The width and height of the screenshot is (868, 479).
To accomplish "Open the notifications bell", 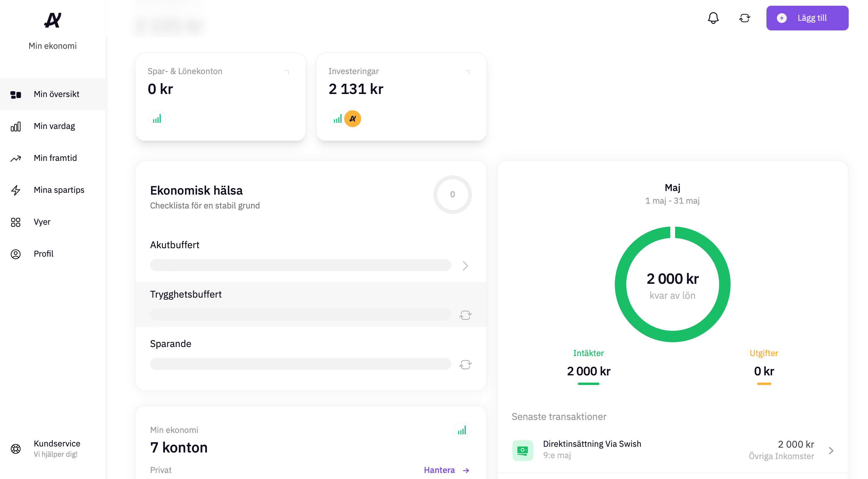I will coord(713,18).
